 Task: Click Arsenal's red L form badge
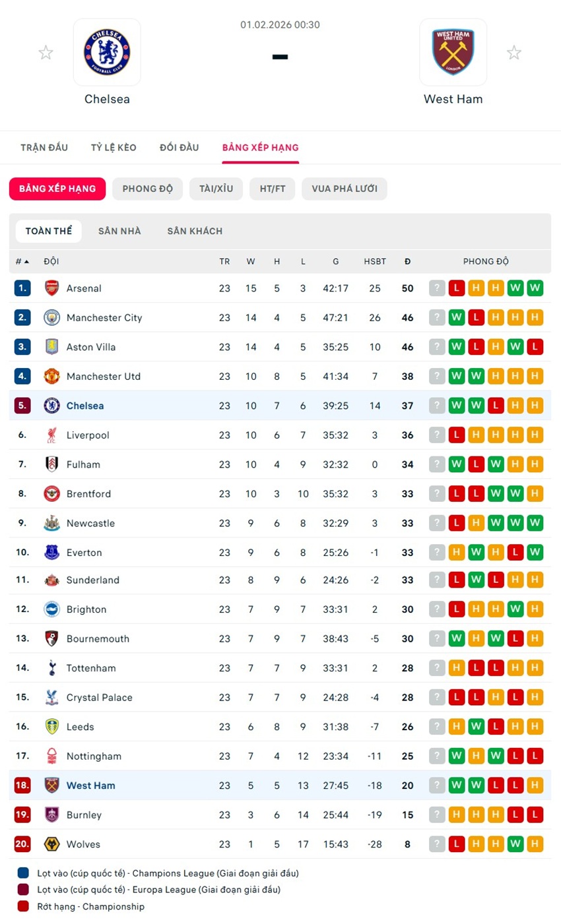[x=456, y=288]
